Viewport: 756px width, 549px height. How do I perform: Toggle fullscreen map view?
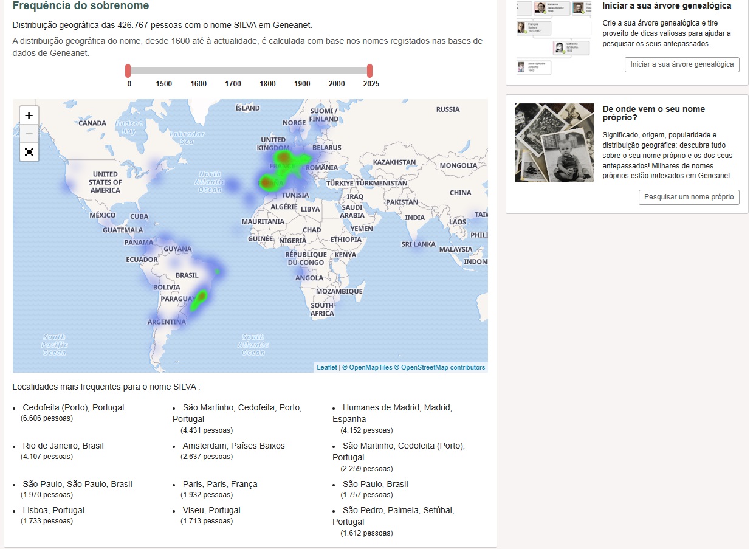(x=29, y=152)
